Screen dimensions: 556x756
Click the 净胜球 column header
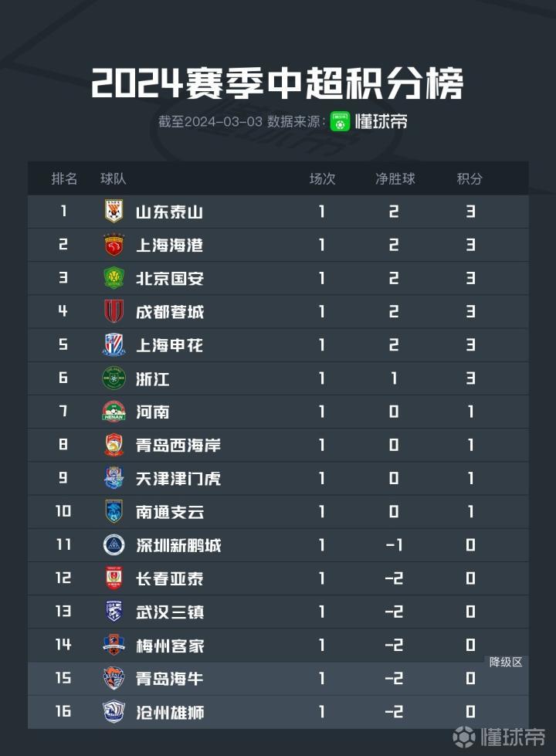pos(395,179)
